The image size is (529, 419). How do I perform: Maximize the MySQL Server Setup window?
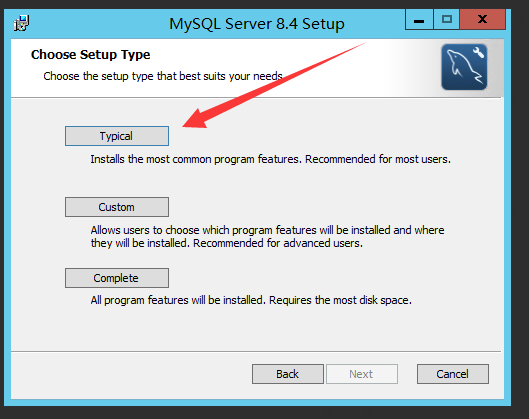(447, 20)
